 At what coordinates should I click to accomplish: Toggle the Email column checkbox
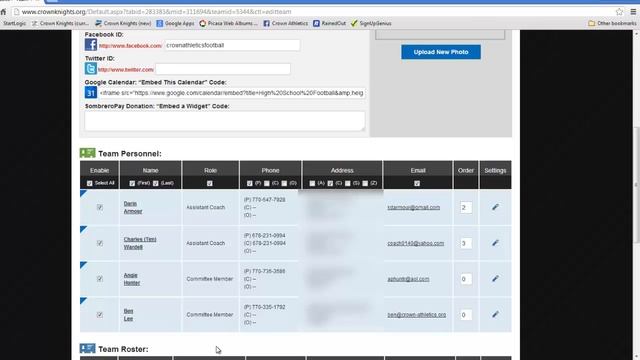coord(417,183)
